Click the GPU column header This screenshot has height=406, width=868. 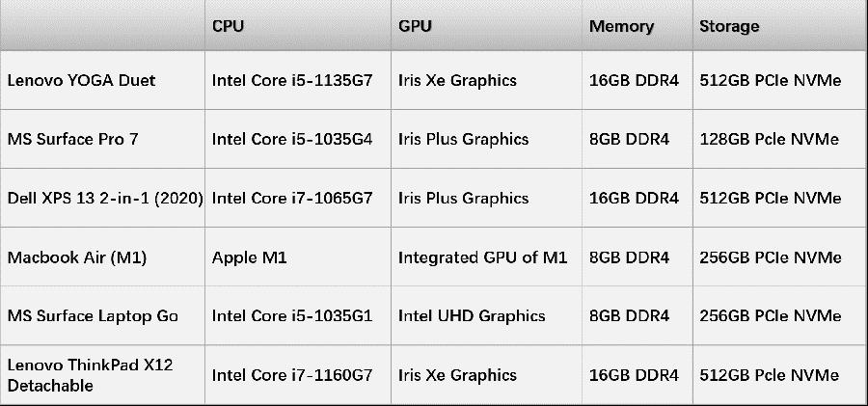coord(415,27)
